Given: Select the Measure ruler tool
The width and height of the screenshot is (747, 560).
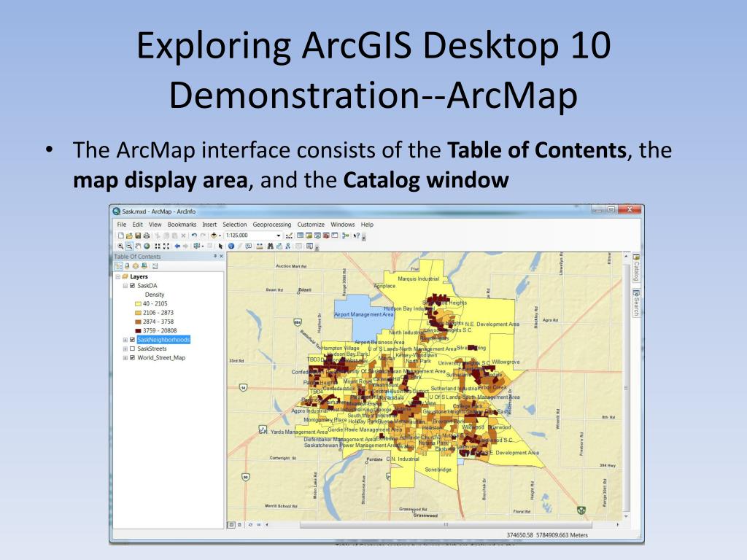Looking at the screenshot, I should (x=260, y=246).
